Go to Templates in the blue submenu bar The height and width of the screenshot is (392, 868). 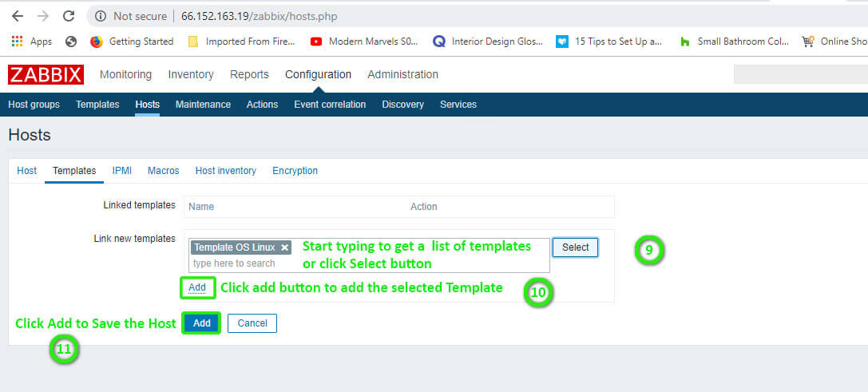[97, 105]
